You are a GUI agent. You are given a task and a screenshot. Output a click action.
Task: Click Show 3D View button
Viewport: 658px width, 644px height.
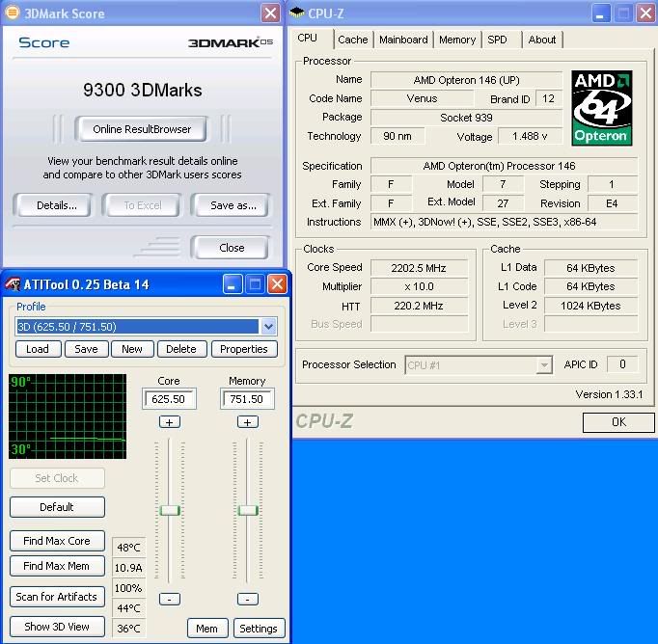(57, 627)
